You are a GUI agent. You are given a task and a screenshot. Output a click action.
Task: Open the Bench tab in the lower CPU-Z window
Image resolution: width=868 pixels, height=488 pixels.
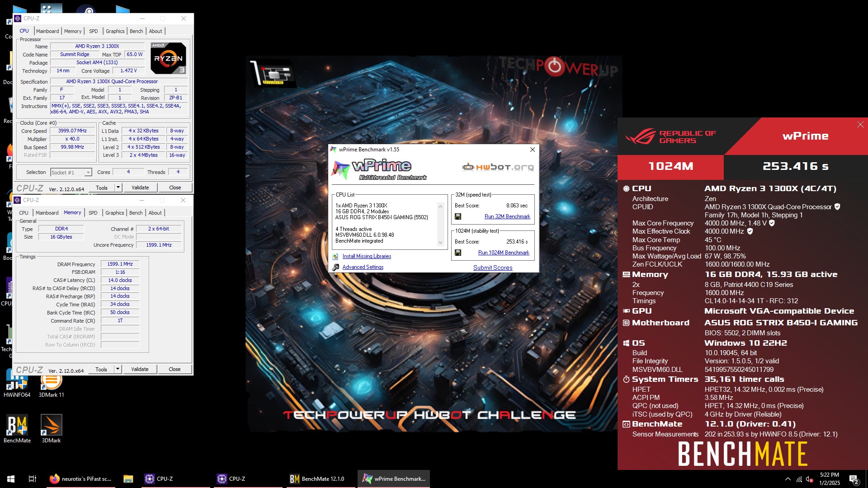click(x=136, y=213)
